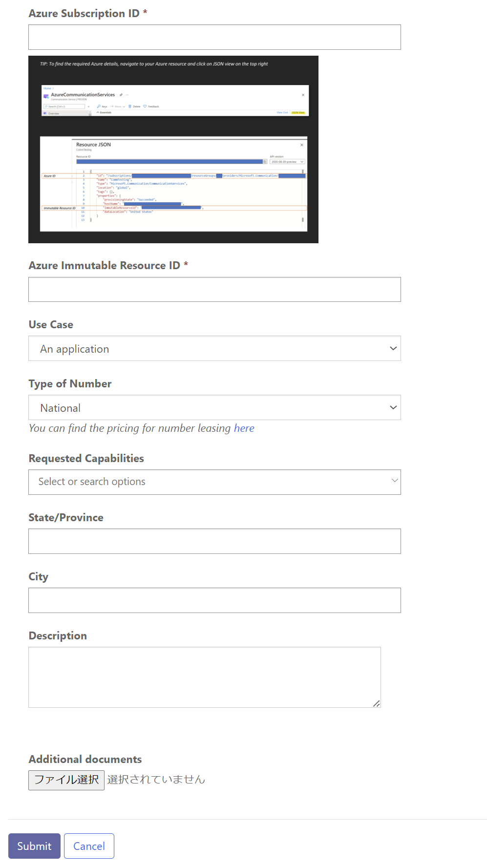Click the Use Case chevron arrow
Image resolution: width=487 pixels, height=868 pixels.
tap(393, 348)
